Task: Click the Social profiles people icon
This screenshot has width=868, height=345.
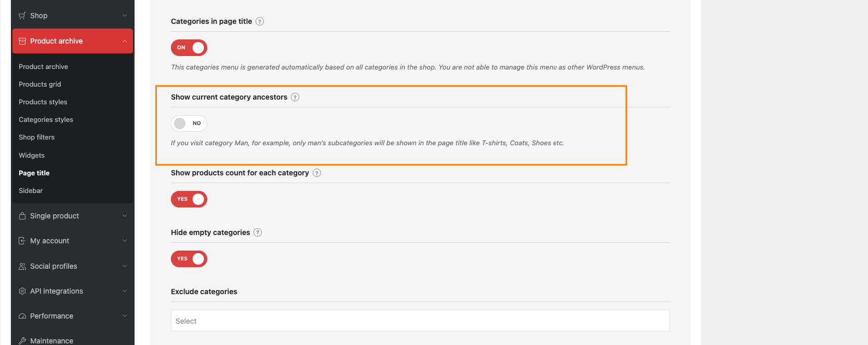Action: (22, 266)
